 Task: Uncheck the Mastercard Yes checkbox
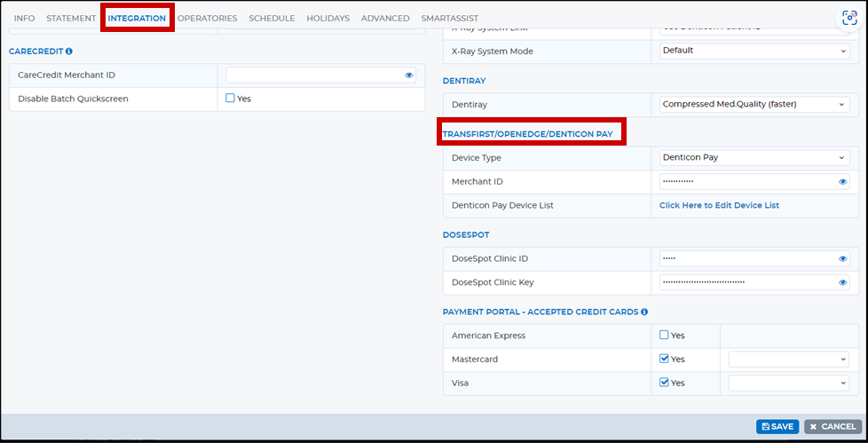[664, 359]
